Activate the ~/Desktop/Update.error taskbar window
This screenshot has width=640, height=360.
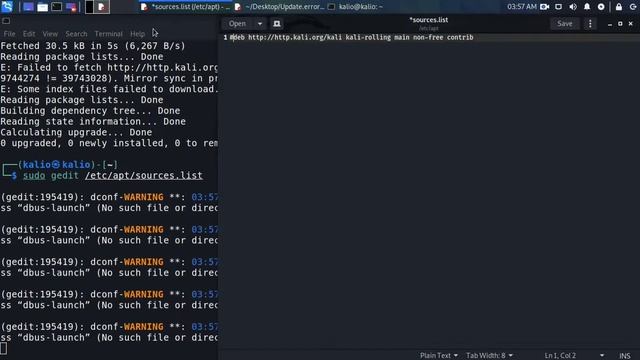pyautogui.click(x=279, y=7)
